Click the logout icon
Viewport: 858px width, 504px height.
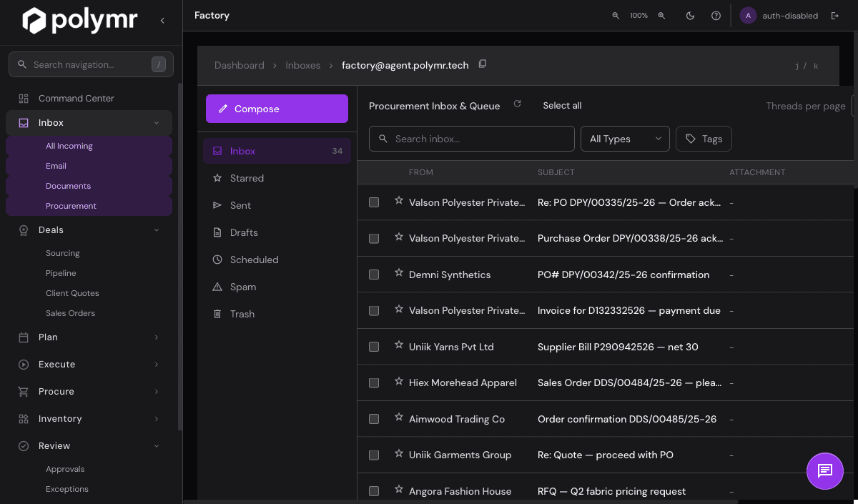pyautogui.click(x=834, y=16)
